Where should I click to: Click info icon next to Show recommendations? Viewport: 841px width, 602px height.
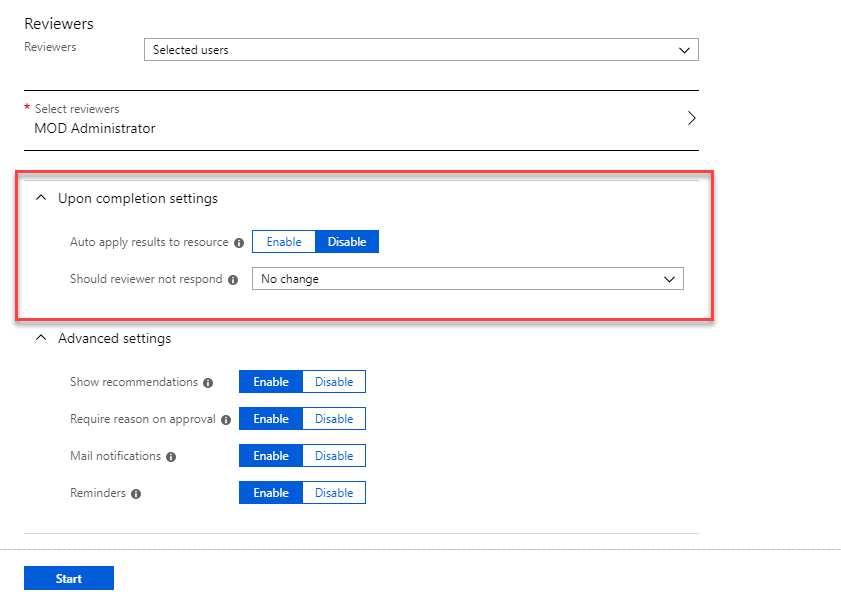(x=208, y=383)
